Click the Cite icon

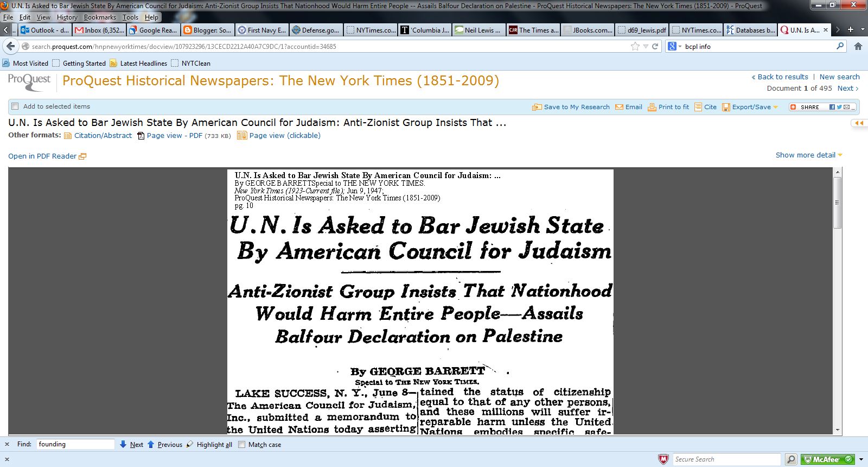[x=698, y=107]
